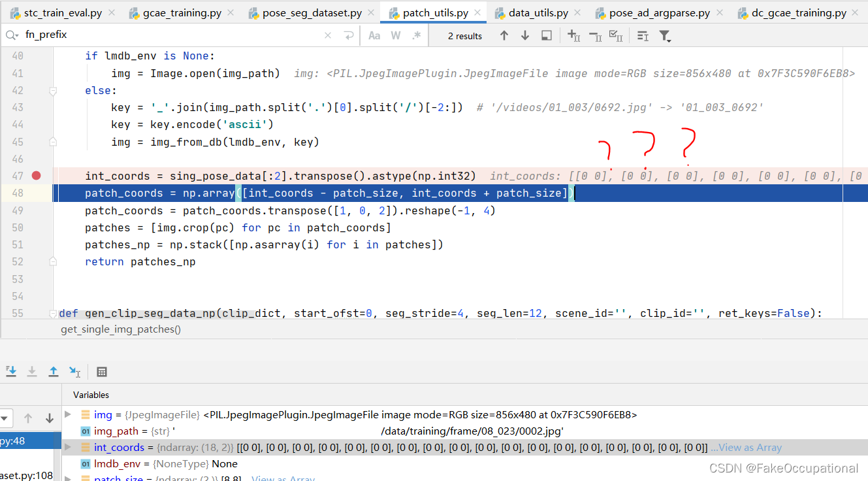Unselect occurrence minus icon in search bar
This screenshot has height=481, width=868.
[x=595, y=36]
